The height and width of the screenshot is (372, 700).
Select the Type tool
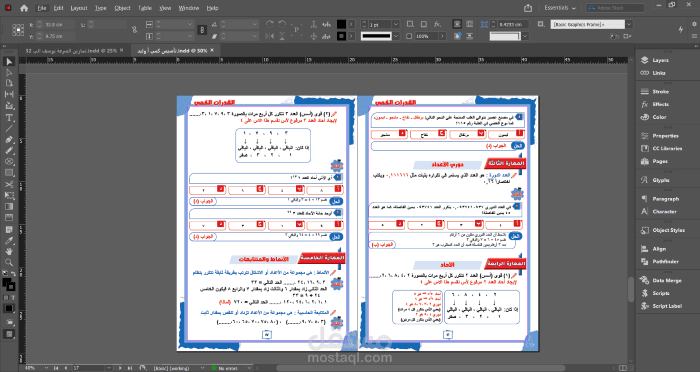[9, 118]
